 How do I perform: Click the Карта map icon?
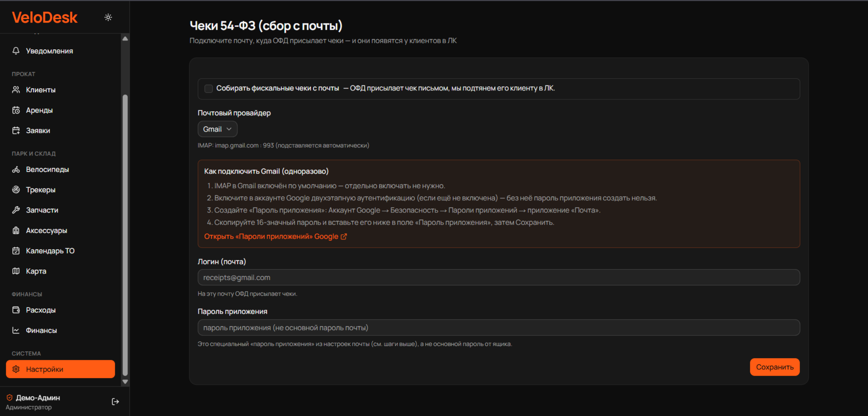[x=16, y=271]
